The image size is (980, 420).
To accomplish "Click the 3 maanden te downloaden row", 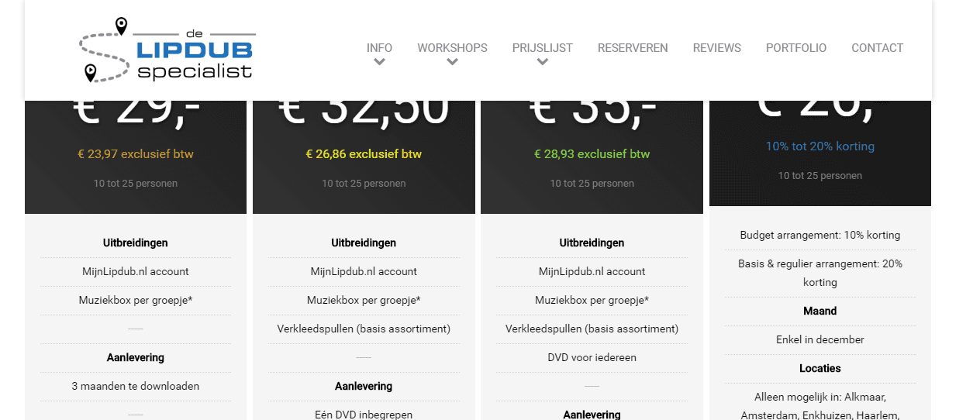I will point(136,386).
